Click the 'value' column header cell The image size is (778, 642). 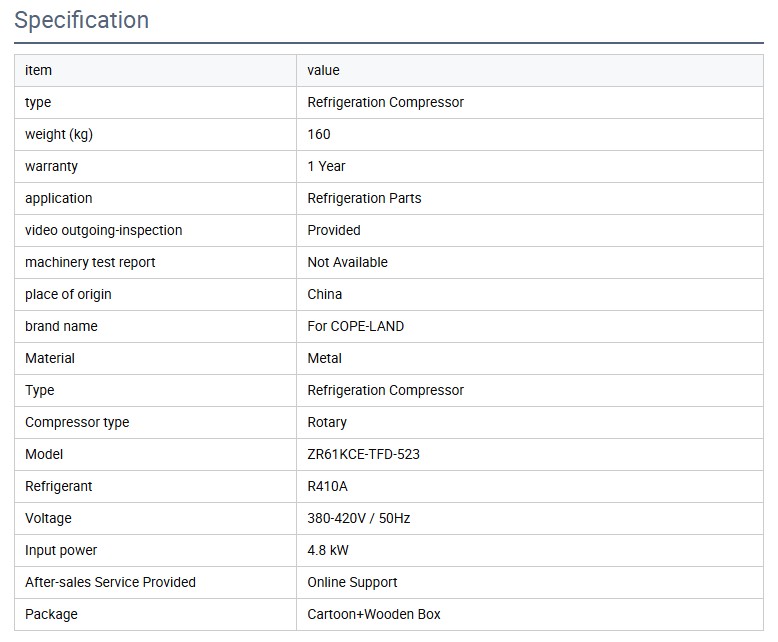[324, 70]
